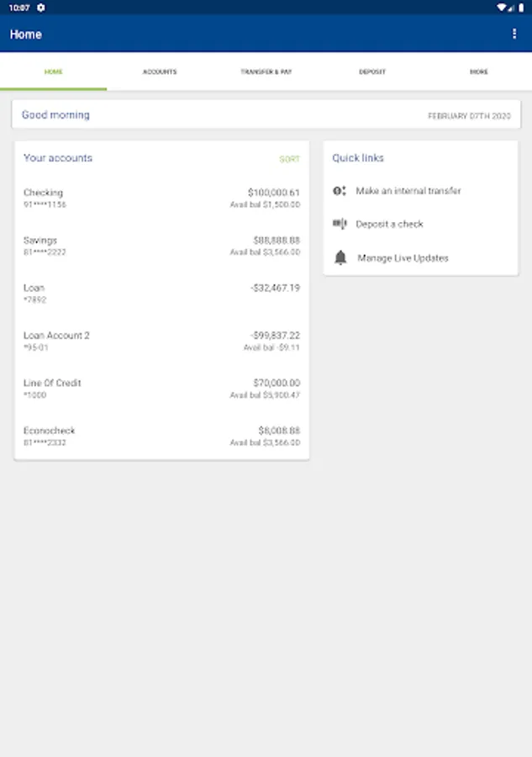View the Savings account details

[161, 246]
